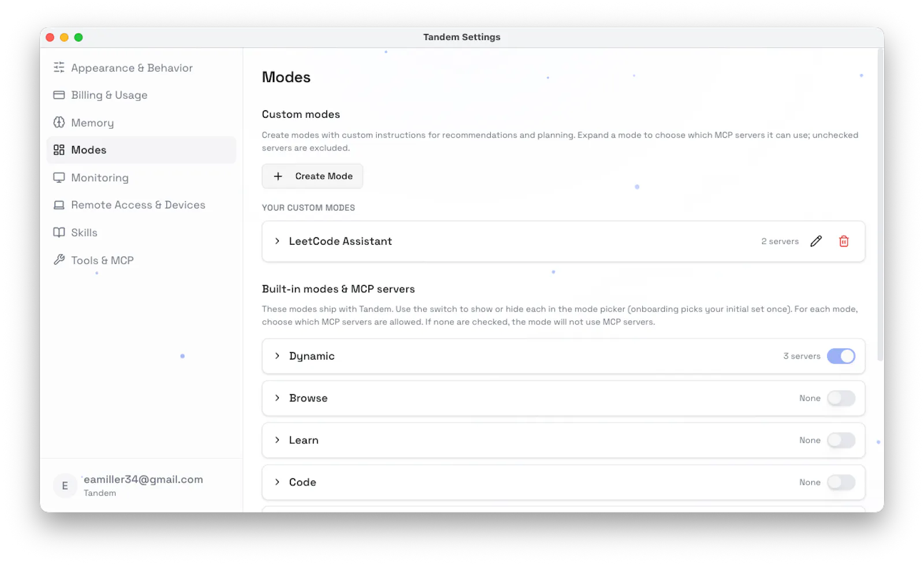Click the Monitoring display icon
This screenshot has width=924, height=565.
point(59,178)
